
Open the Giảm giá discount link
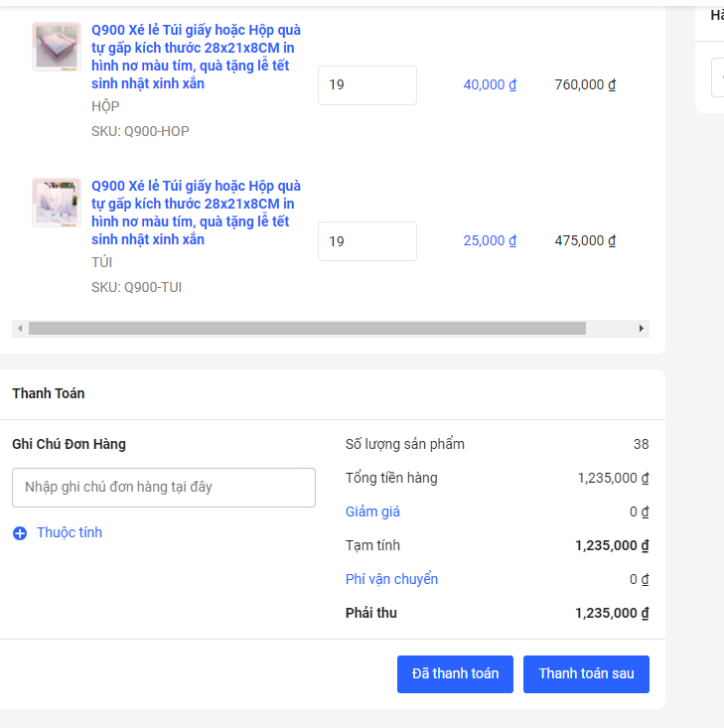(x=372, y=511)
